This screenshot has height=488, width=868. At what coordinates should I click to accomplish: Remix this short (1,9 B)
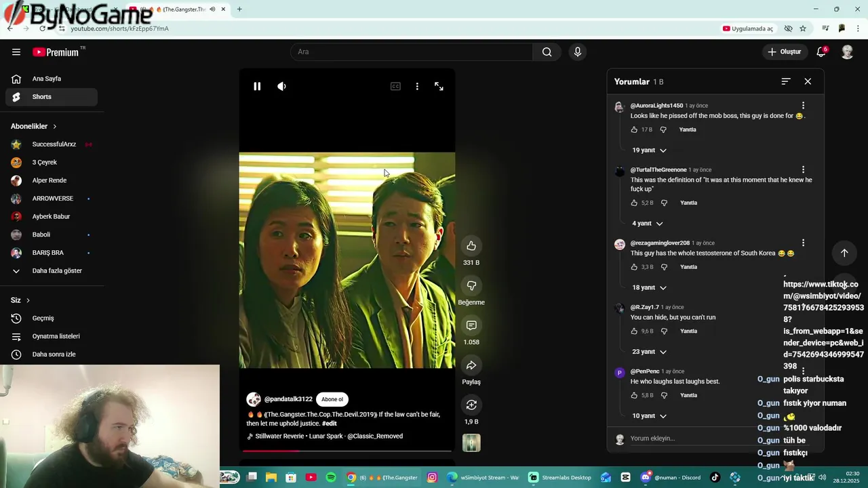coord(471,405)
